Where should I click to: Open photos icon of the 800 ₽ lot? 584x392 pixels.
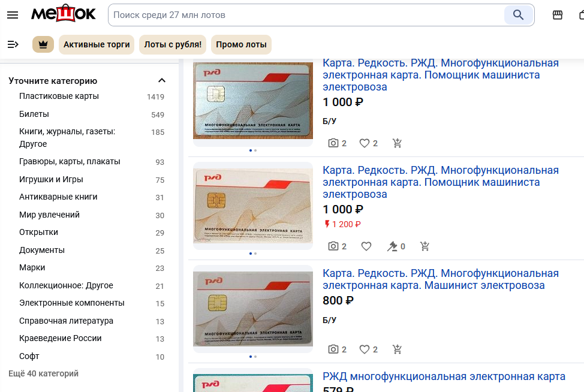[333, 349]
